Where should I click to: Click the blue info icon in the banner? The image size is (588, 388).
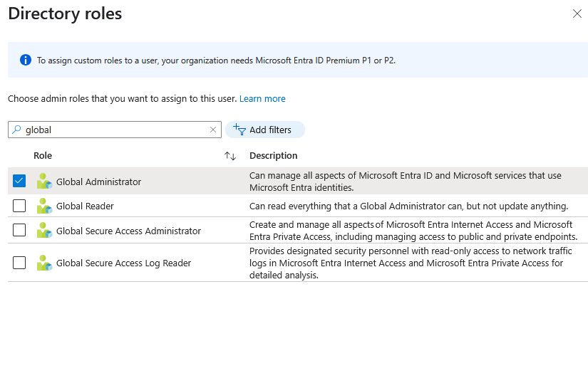(x=26, y=60)
